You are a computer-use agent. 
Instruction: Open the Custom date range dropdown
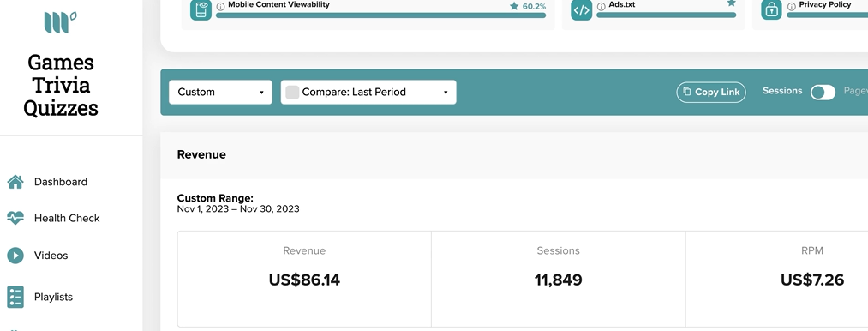pyautogui.click(x=220, y=92)
